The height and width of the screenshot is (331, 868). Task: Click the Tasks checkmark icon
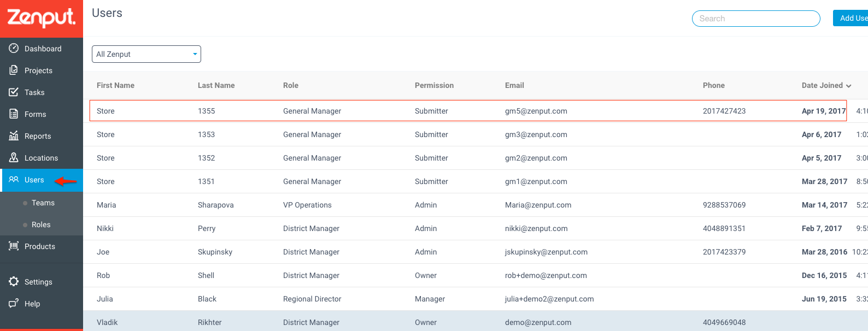(14, 92)
